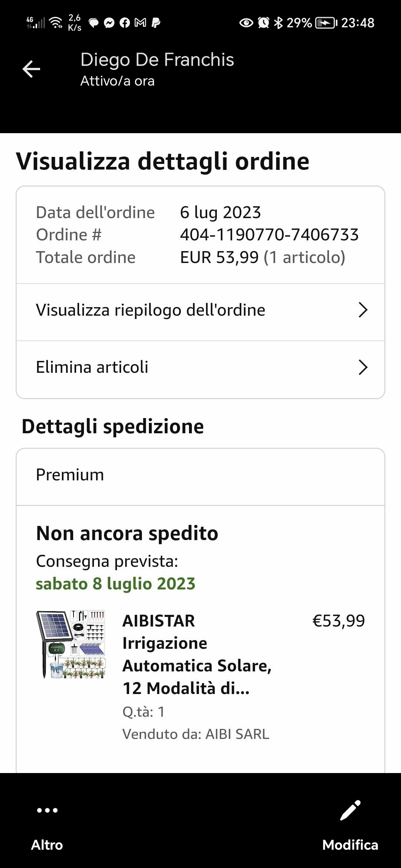Tap contact name Diego De Franchis

tap(157, 60)
